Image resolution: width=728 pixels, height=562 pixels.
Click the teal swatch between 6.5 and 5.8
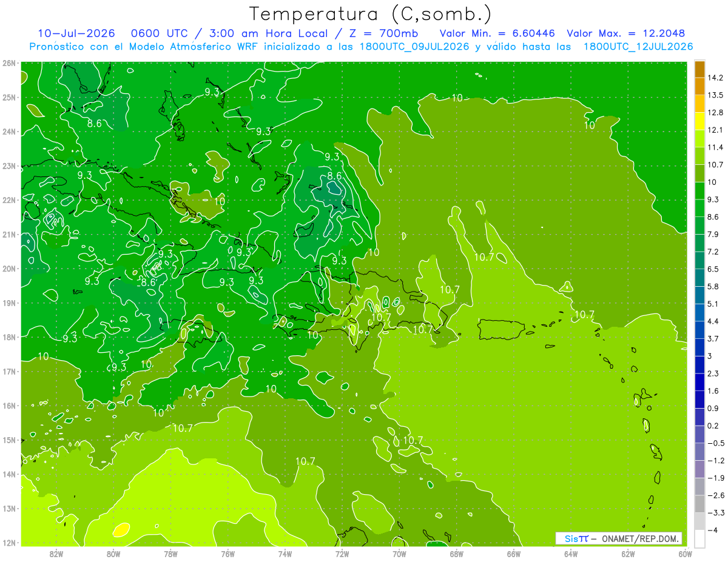click(x=699, y=277)
